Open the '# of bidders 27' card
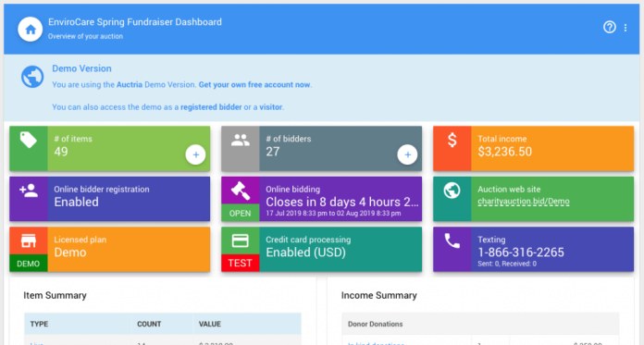Image resolution: width=644 pixels, height=345 pixels. click(322, 149)
